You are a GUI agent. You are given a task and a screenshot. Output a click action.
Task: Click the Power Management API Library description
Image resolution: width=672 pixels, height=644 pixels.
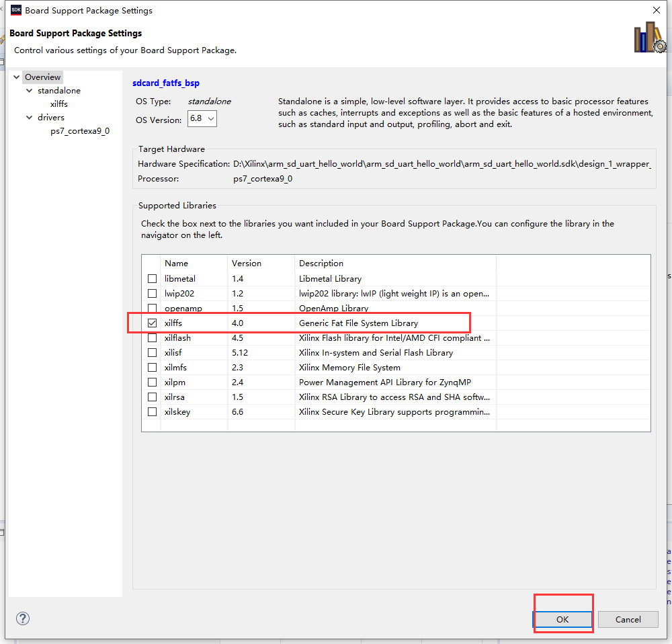point(385,382)
